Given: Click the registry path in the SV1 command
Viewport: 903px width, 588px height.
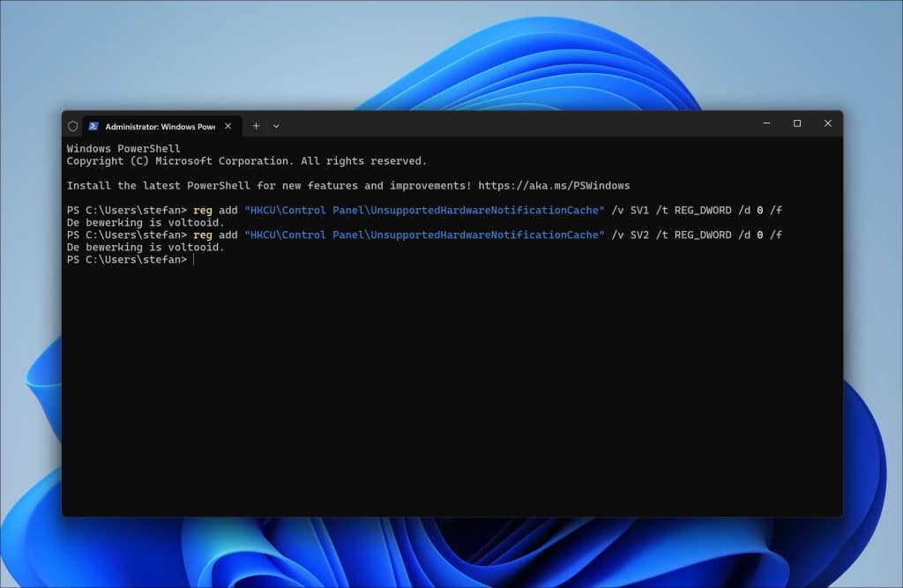Looking at the screenshot, I should [x=424, y=210].
